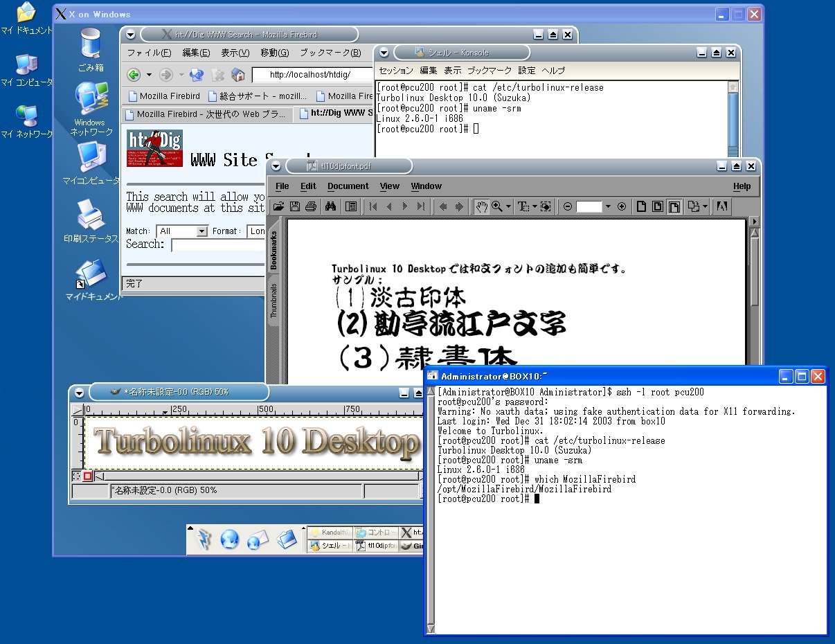
Task: Open the web browser globe icon in panel
Action: pyautogui.click(x=229, y=539)
